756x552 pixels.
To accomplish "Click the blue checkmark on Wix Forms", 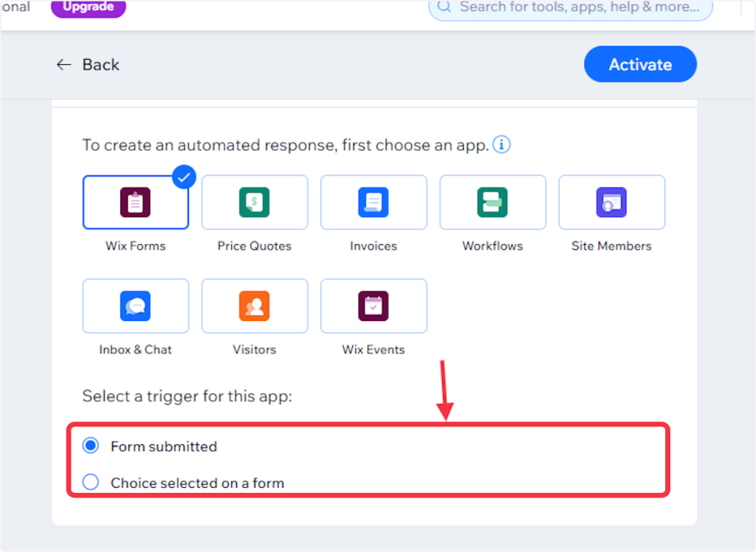I will pos(185,177).
